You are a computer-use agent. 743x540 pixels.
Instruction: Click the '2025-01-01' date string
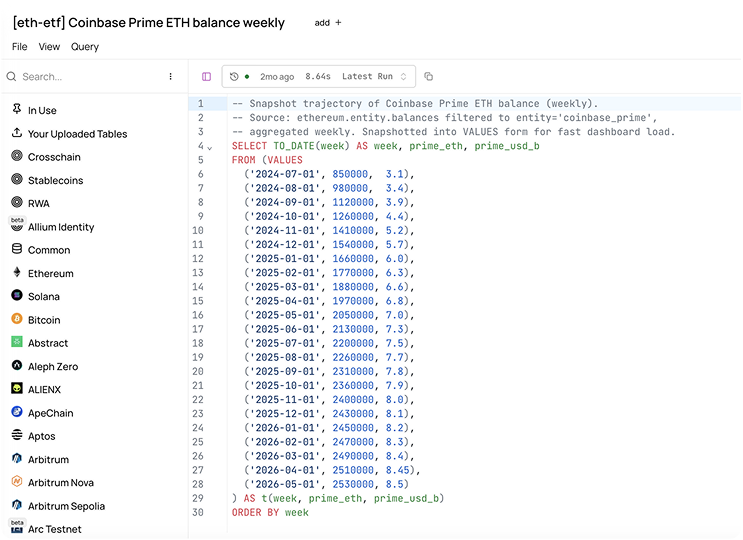285,259
